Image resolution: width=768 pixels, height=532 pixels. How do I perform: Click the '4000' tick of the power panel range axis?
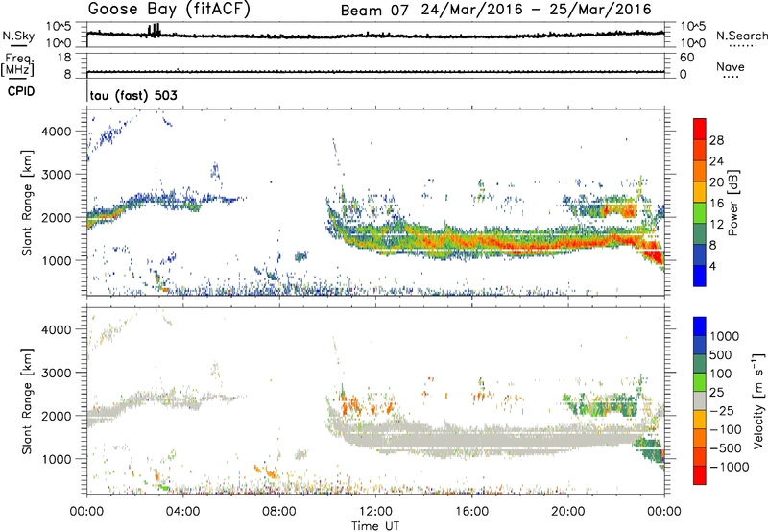[x=56, y=132]
